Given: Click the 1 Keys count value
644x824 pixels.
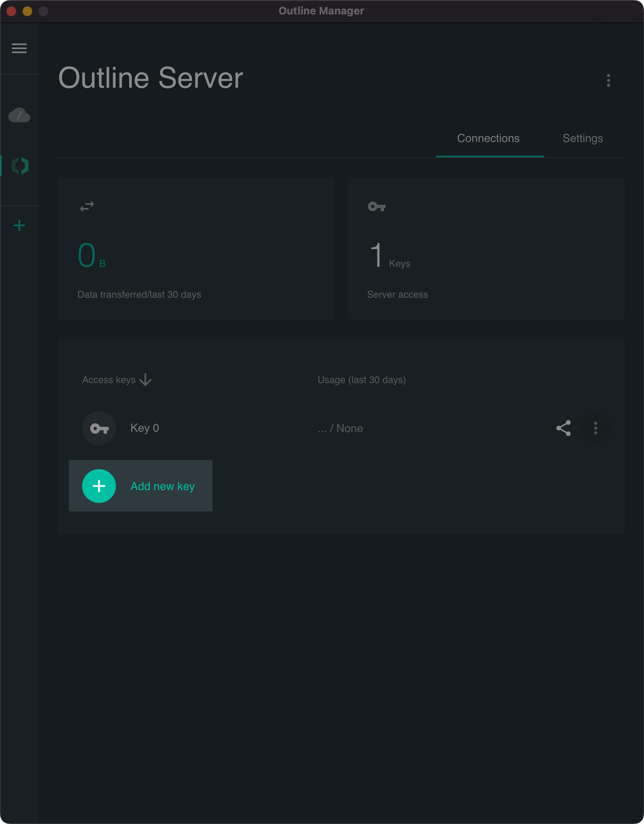Looking at the screenshot, I should [389, 255].
